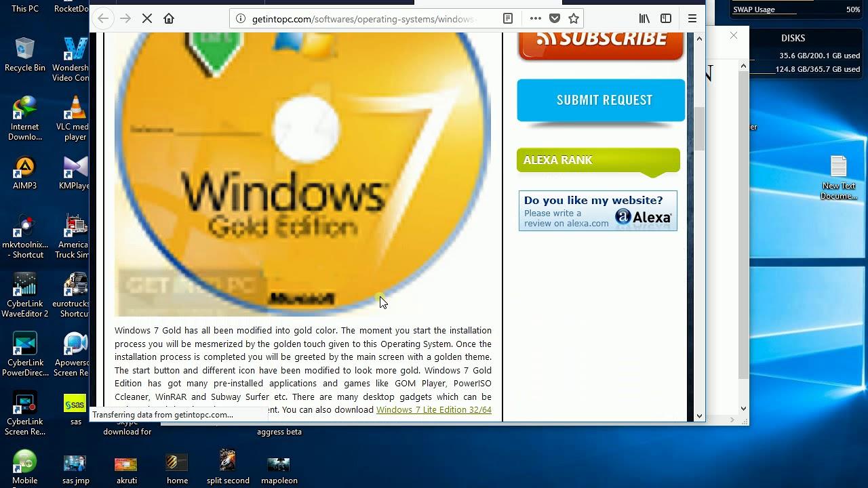Image resolution: width=868 pixels, height=488 pixels.
Task: Click background window scroll up arrow
Action: coord(743,66)
